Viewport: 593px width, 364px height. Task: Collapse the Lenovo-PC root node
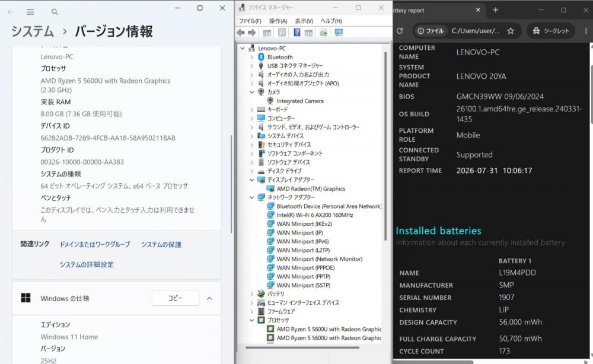click(243, 48)
